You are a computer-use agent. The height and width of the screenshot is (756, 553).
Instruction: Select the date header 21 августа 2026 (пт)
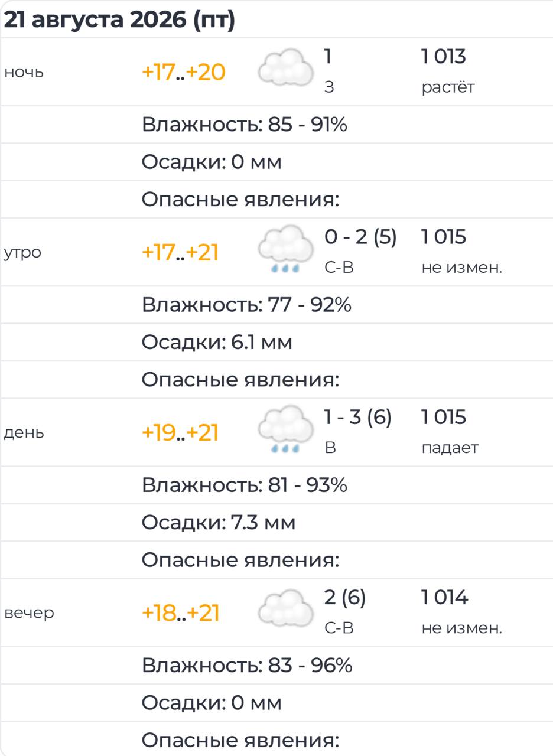[119, 20]
